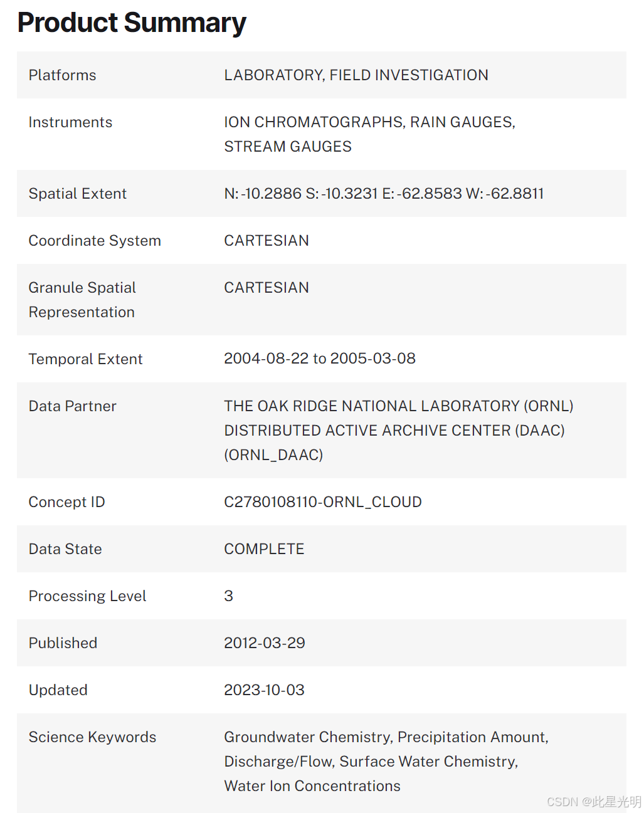Click the Spatial Extent label
644x813 pixels.
pyautogui.click(x=78, y=194)
